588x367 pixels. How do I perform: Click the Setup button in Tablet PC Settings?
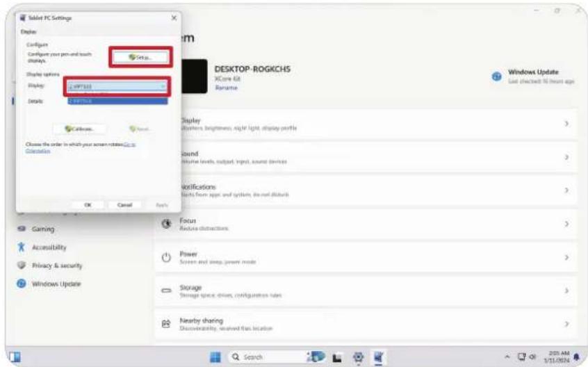click(x=140, y=58)
